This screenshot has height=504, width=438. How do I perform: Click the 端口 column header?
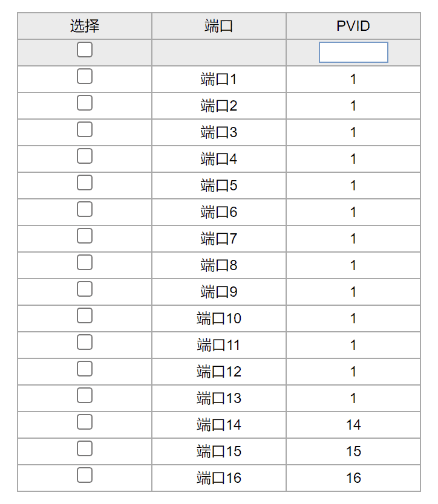[x=219, y=26]
